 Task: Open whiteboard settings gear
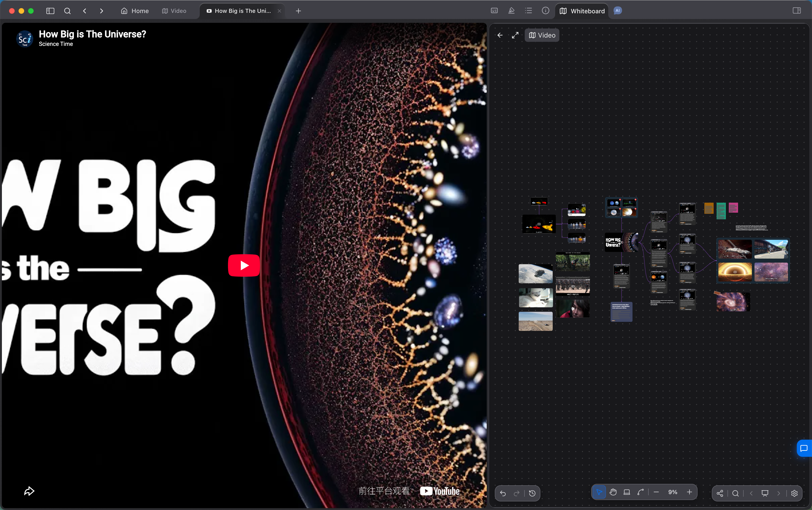coord(794,493)
